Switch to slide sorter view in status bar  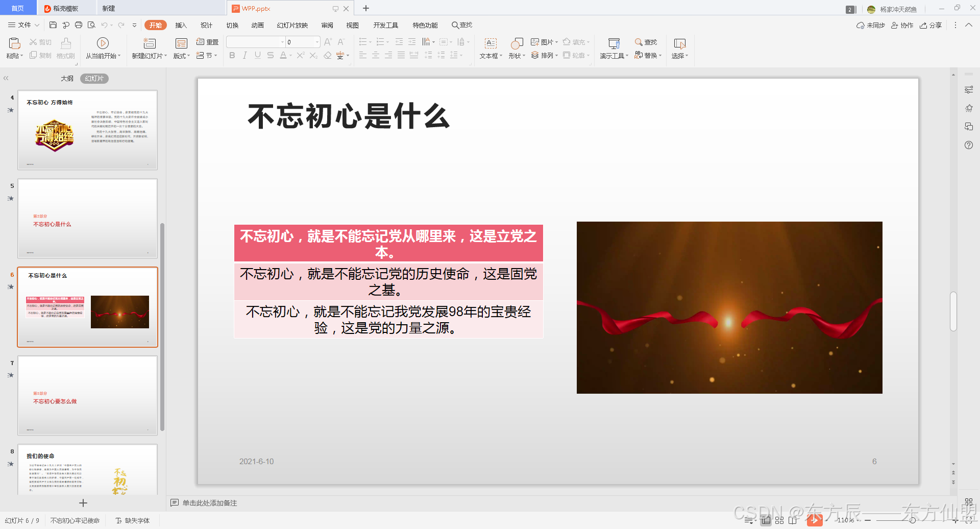779,520
